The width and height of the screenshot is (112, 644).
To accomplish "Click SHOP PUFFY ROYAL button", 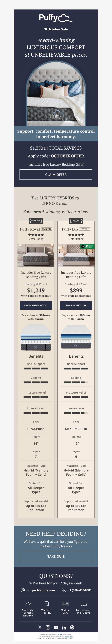I will coord(36,305).
